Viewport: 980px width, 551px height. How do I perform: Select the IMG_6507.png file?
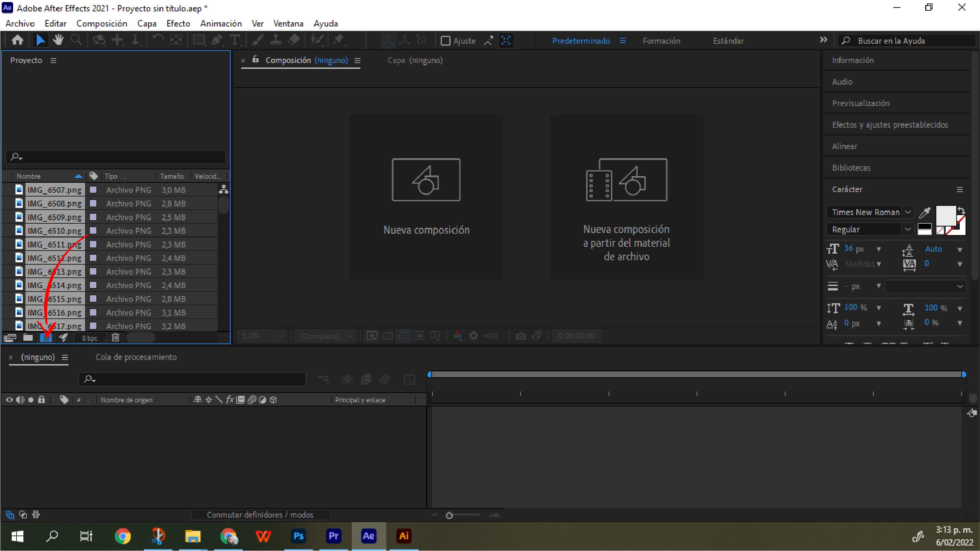point(53,190)
